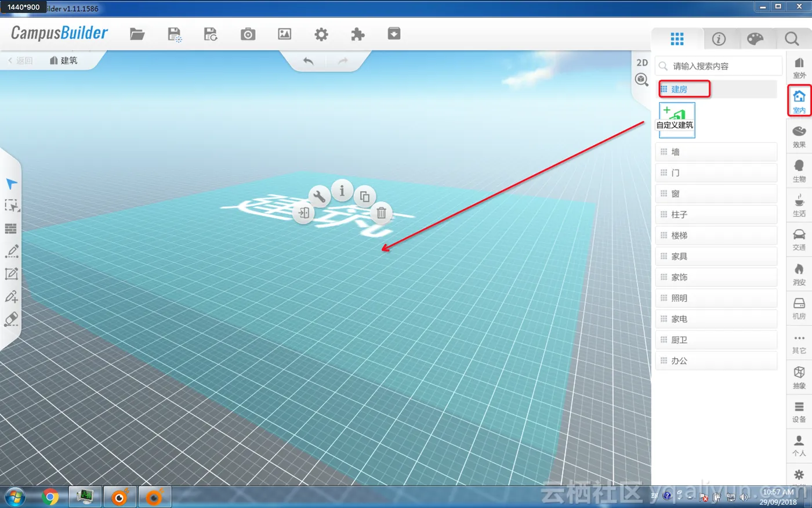The height and width of the screenshot is (508, 812).
Task: Open the search magnifier tab
Action: tap(792, 39)
